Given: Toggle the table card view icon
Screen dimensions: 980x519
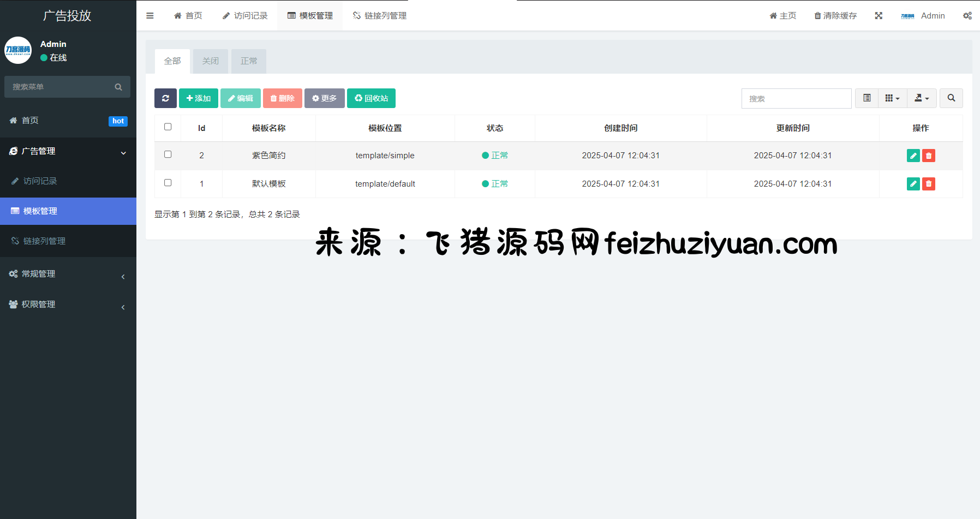Looking at the screenshot, I should (x=867, y=98).
